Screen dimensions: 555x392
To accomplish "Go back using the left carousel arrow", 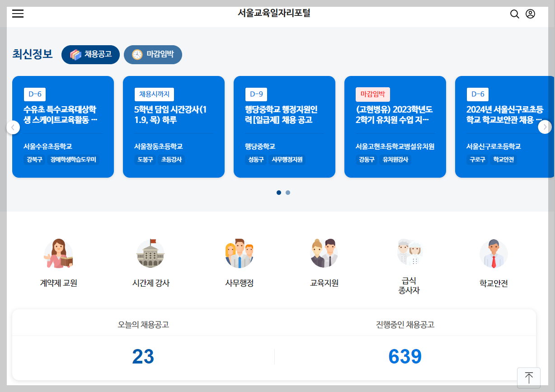I will pyautogui.click(x=13, y=127).
